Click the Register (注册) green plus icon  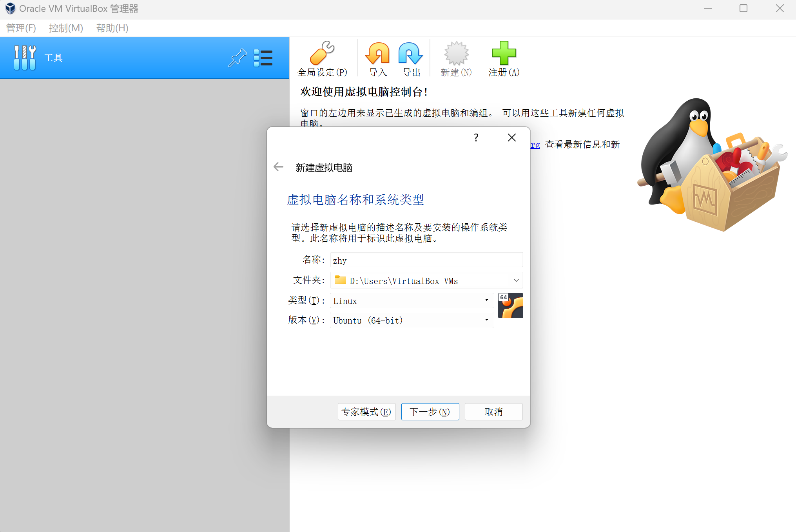[504, 53]
